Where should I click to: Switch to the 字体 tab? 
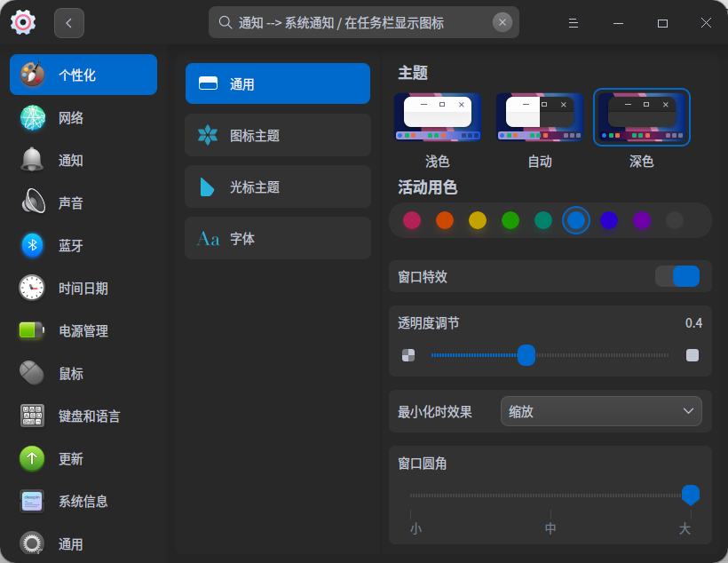coord(277,238)
